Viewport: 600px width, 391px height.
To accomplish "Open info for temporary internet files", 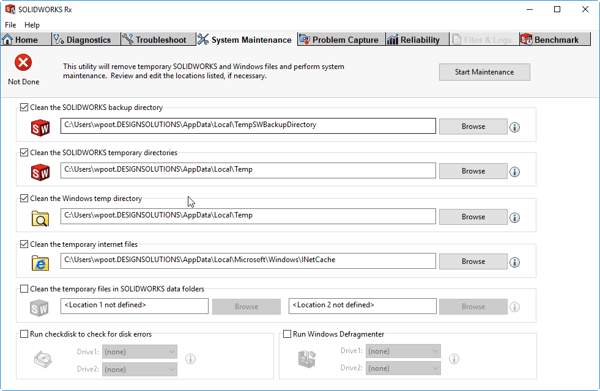I will click(515, 262).
